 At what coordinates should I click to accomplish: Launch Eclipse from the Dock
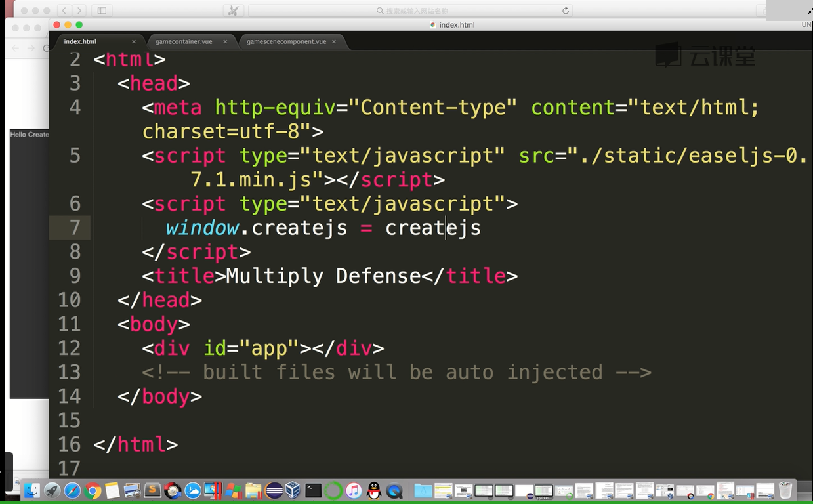pyautogui.click(x=274, y=490)
